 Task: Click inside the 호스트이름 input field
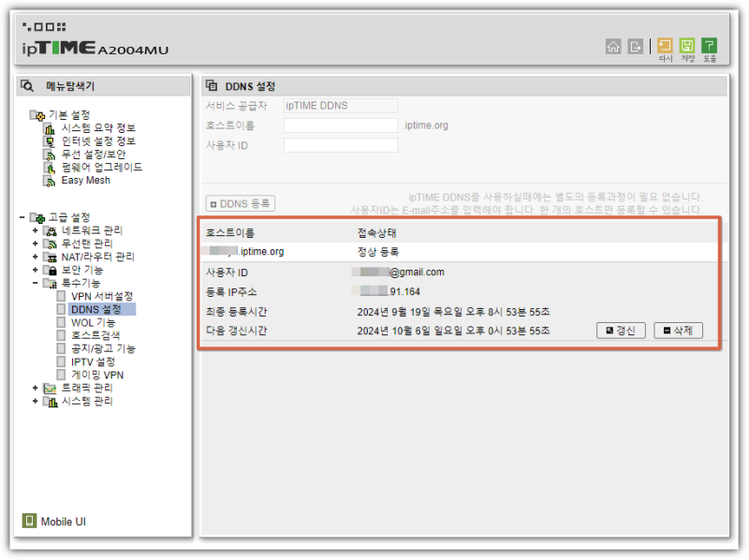[340, 124]
